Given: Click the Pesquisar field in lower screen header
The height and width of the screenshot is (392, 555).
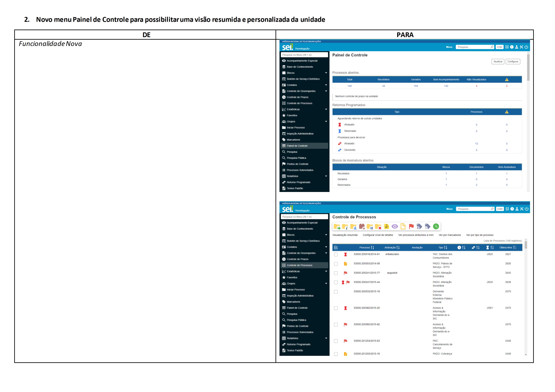Looking at the screenshot, I should (x=475, y=209).
